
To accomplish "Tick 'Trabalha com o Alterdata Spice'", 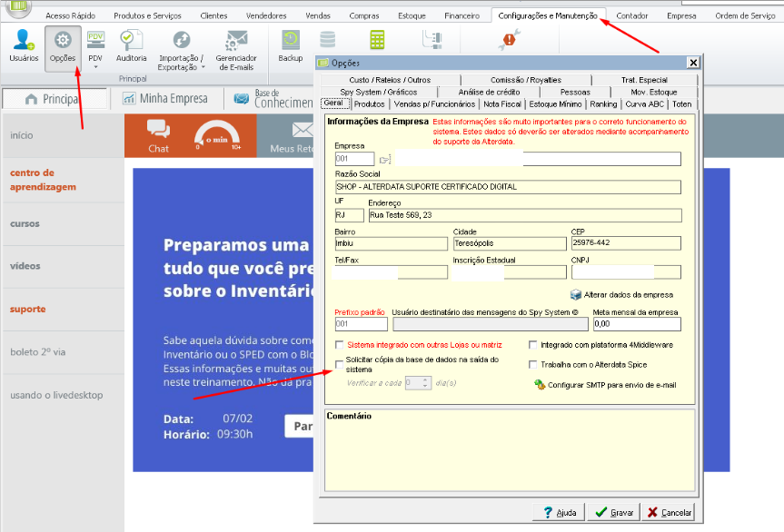I will click(533, 365).
